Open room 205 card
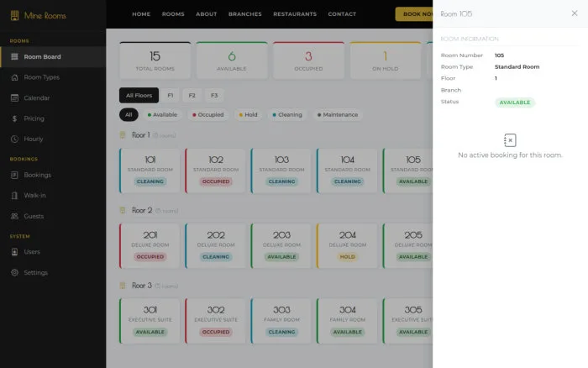This screenshot has height=368, width=588. [407, 245]
